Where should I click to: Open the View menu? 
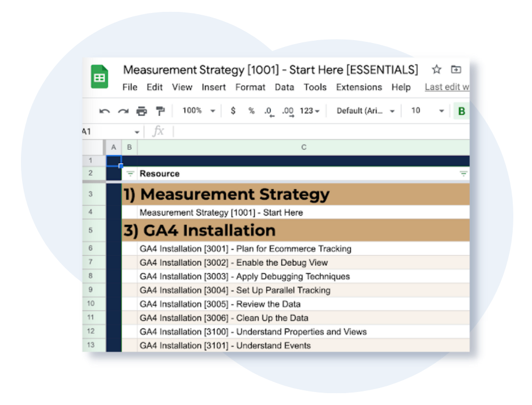[182, 87]
